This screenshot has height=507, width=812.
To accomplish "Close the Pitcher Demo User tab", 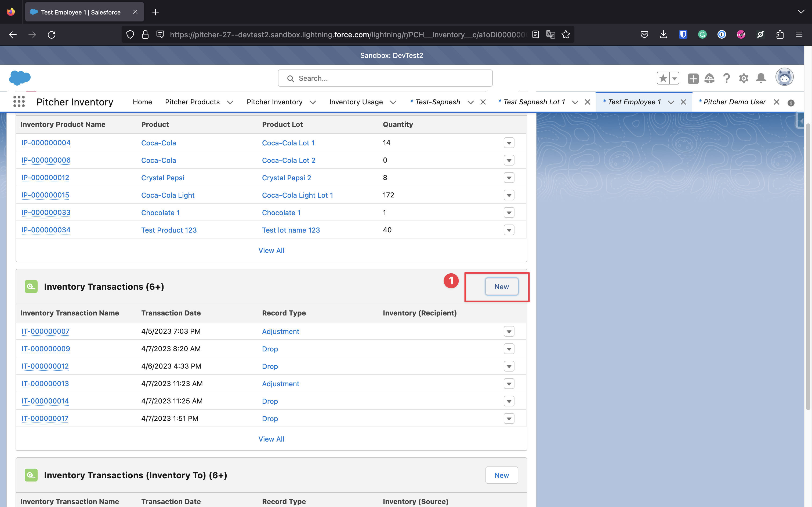I will 776,102.
